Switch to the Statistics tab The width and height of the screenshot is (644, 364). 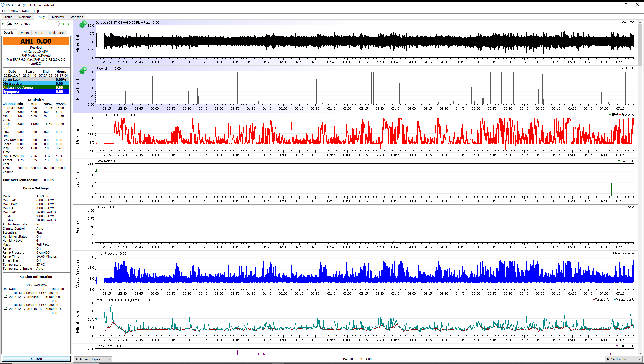pyautogui.click(x=76, y=17)
